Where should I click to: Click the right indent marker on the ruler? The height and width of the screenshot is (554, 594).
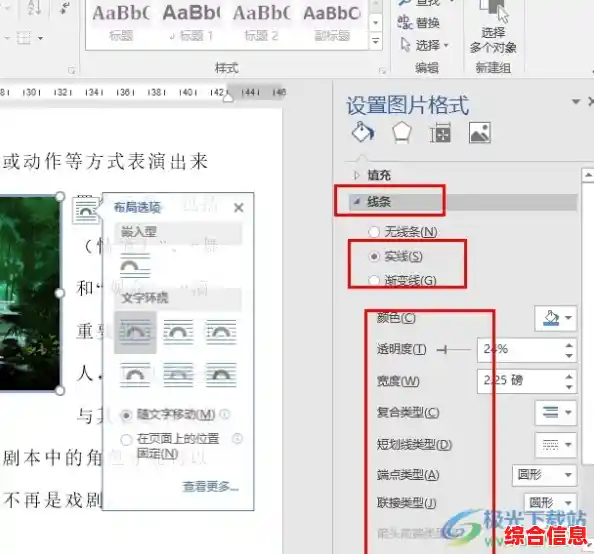(228, 97)
